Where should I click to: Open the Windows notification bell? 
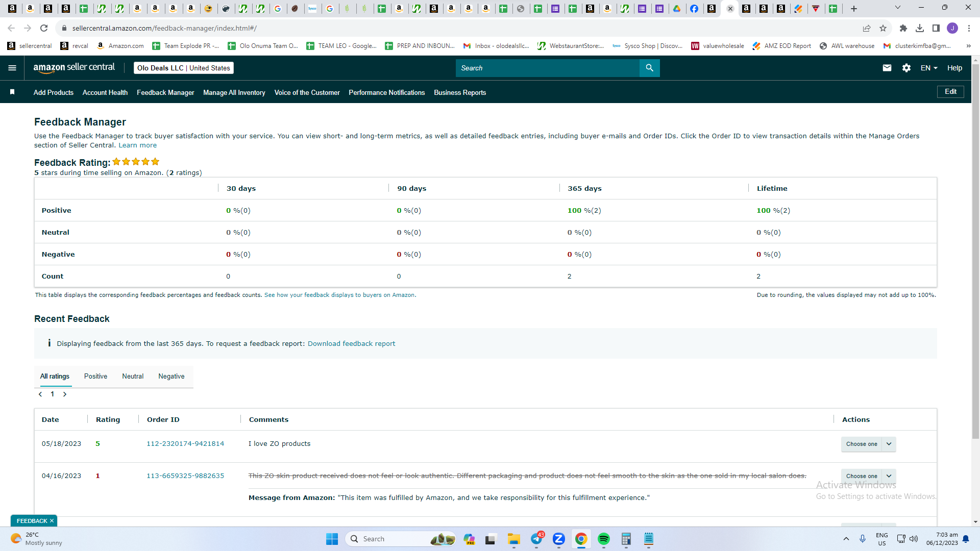point(966,539)
